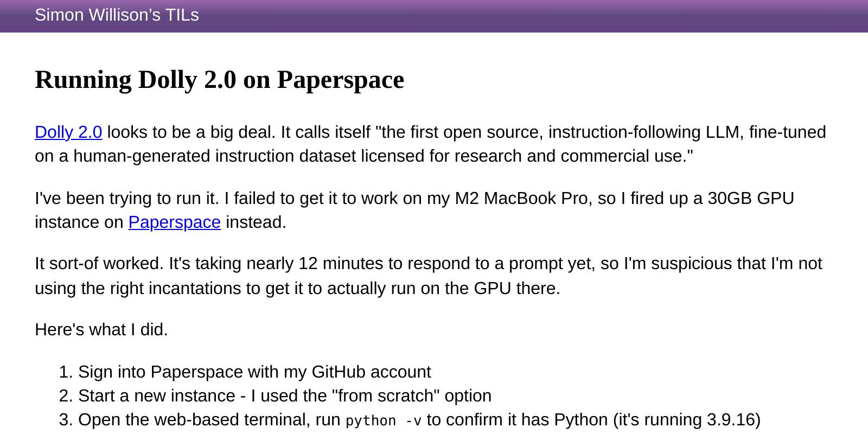
Task: Open the Dolly 2.0 link
Action: [68, 132]
